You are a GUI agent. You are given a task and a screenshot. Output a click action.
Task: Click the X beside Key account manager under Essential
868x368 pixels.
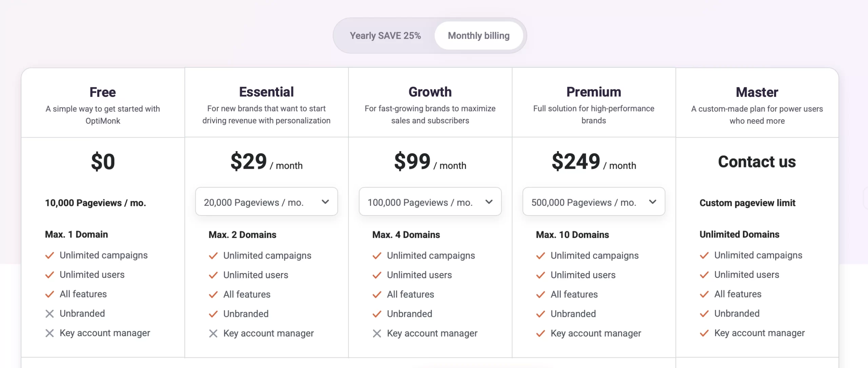click(x=213, y=333)
